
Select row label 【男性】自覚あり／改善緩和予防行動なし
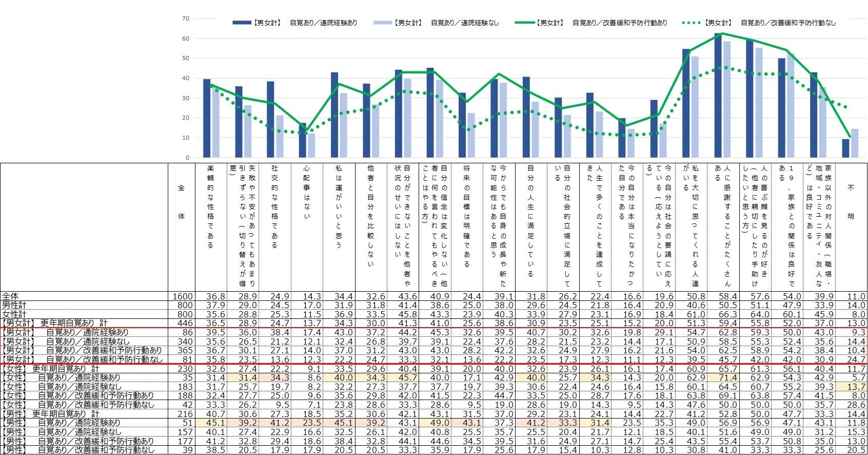(x=77, y=450)
